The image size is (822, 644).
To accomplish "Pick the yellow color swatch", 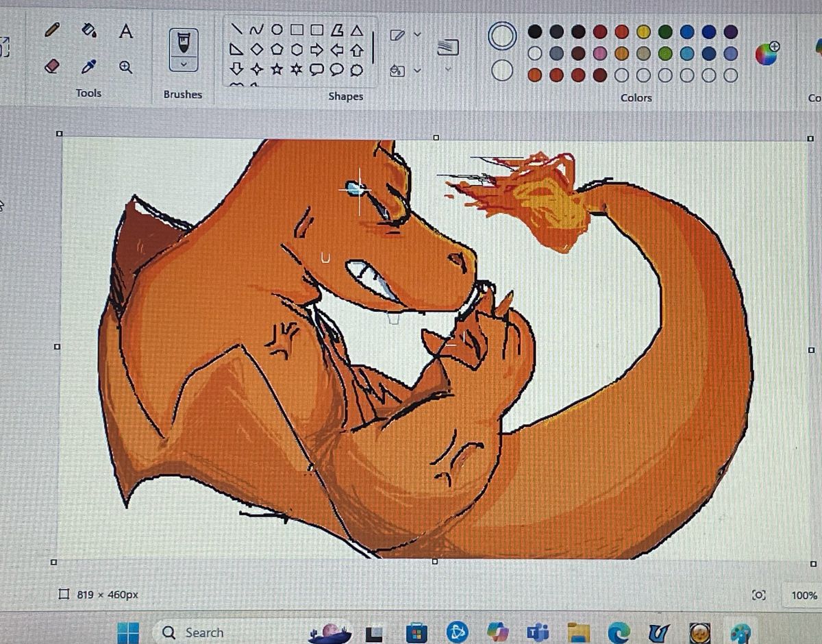I will coord(643,32).
